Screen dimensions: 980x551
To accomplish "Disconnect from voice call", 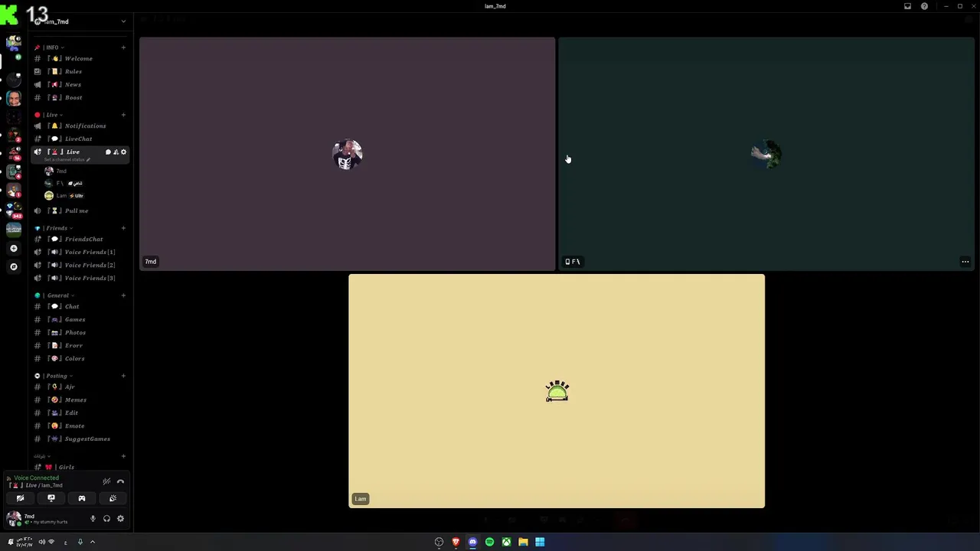I will coord(120,481).
